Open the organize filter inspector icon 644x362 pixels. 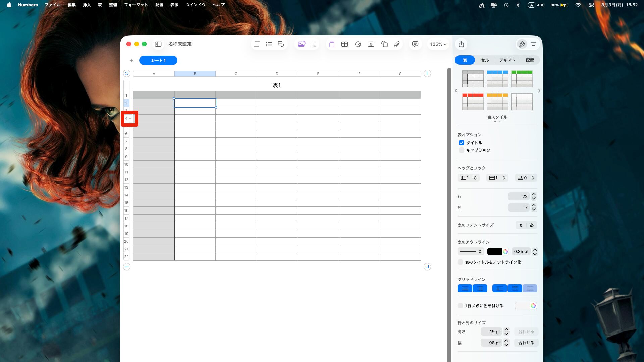[533, 44]
